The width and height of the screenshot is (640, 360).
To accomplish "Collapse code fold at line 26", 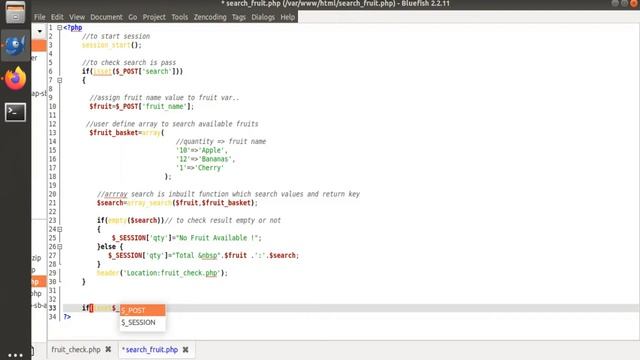I will (x=60, y=247).
